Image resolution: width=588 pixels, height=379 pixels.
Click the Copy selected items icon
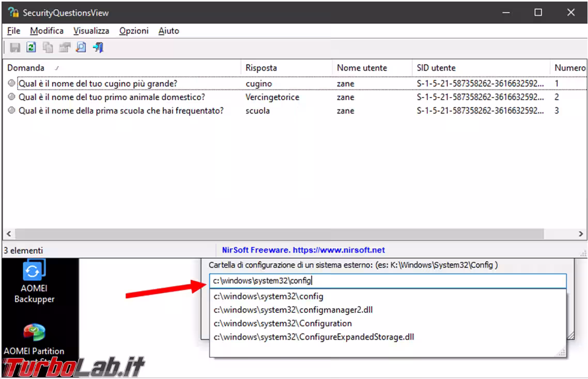pyautogui.click(x=48, y=48)
